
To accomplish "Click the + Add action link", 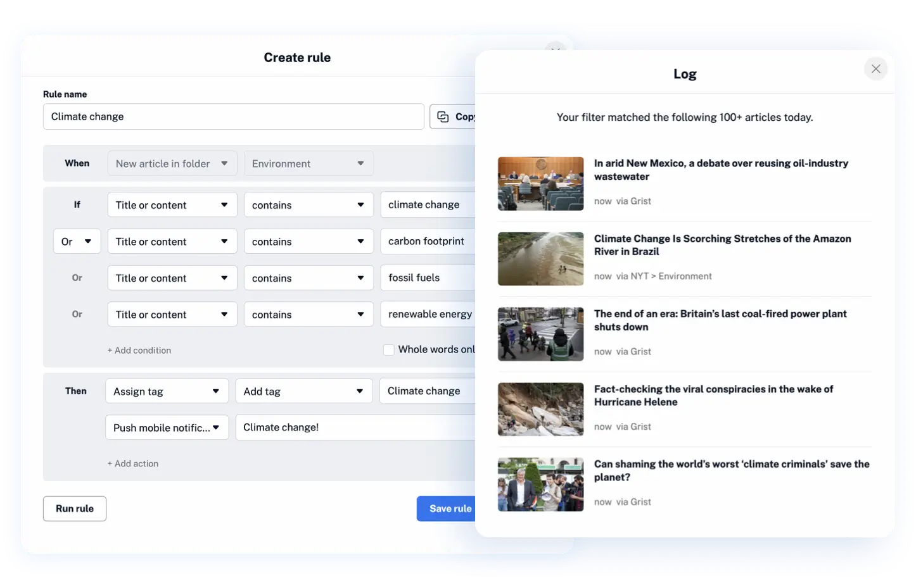I will pos(133,464).
